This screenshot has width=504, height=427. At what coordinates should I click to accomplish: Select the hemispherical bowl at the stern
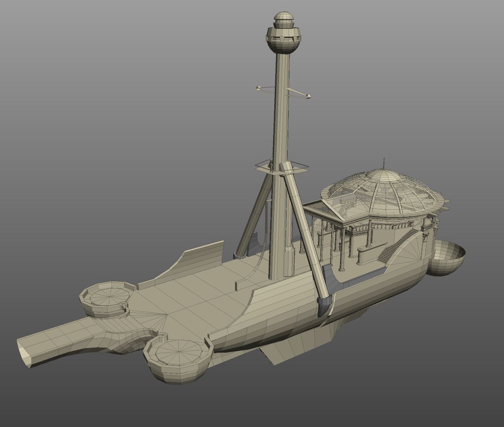point(446,258)
